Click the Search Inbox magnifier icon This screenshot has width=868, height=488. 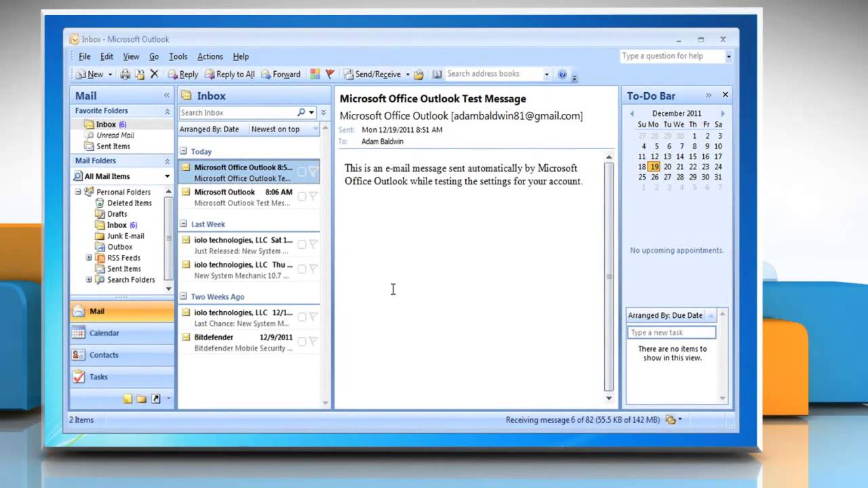click(x=301, y=113)
